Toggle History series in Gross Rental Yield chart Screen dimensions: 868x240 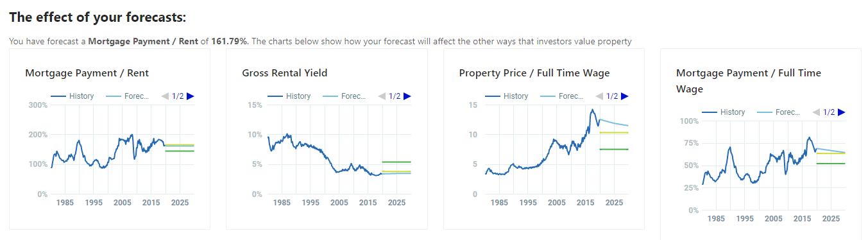point(289,96)
